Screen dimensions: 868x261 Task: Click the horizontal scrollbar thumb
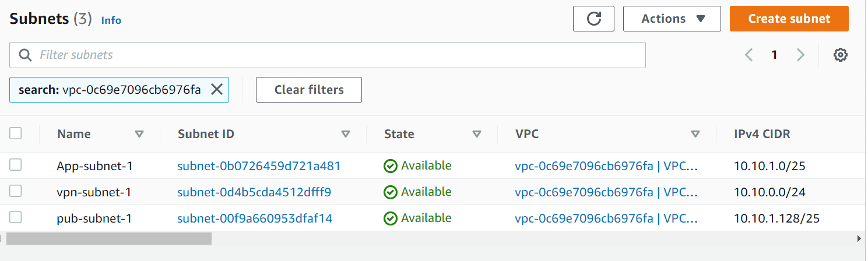coord(109,238)
